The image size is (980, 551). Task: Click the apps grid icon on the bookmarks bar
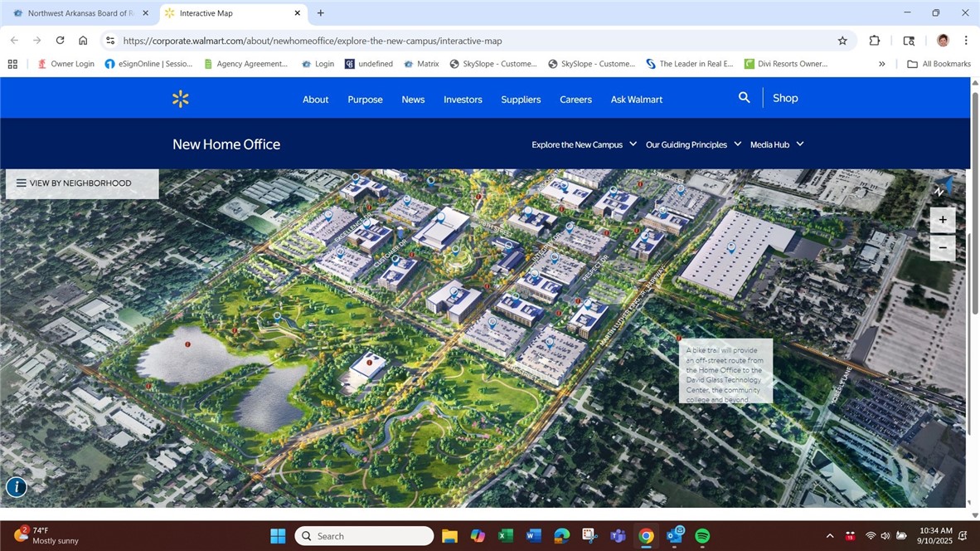click(12, 63)
